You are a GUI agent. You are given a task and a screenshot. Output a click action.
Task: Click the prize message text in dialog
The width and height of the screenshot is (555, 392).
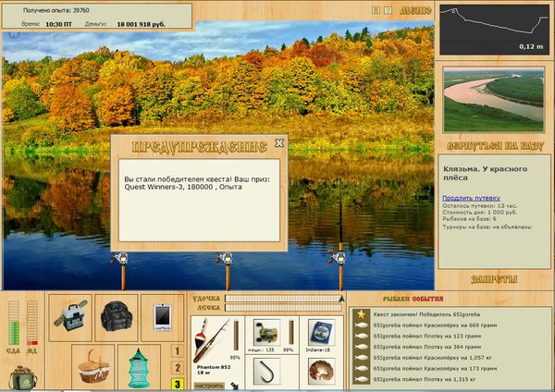point(197,183)
